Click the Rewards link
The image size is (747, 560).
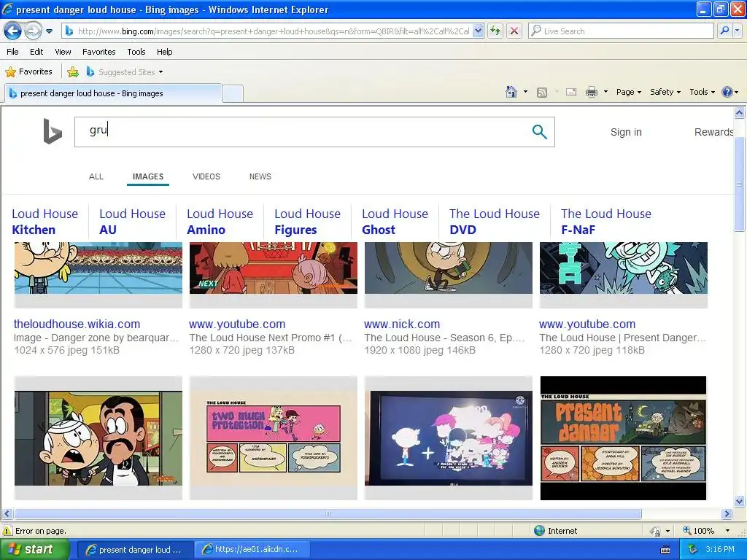click(x=713, y=132)
